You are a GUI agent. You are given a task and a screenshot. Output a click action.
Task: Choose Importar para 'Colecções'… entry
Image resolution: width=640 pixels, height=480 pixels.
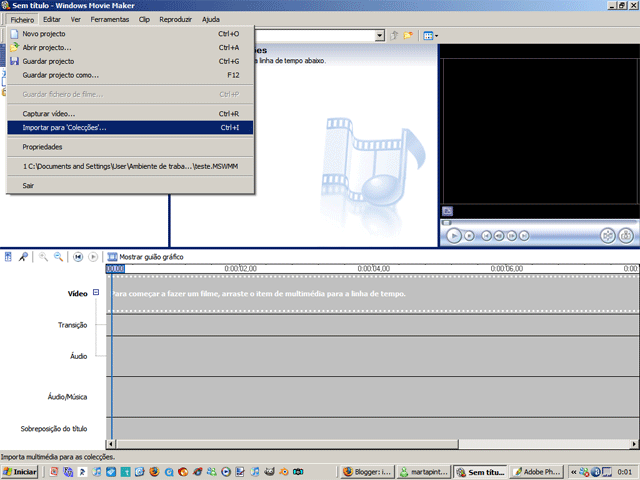(x=130, y=128)
